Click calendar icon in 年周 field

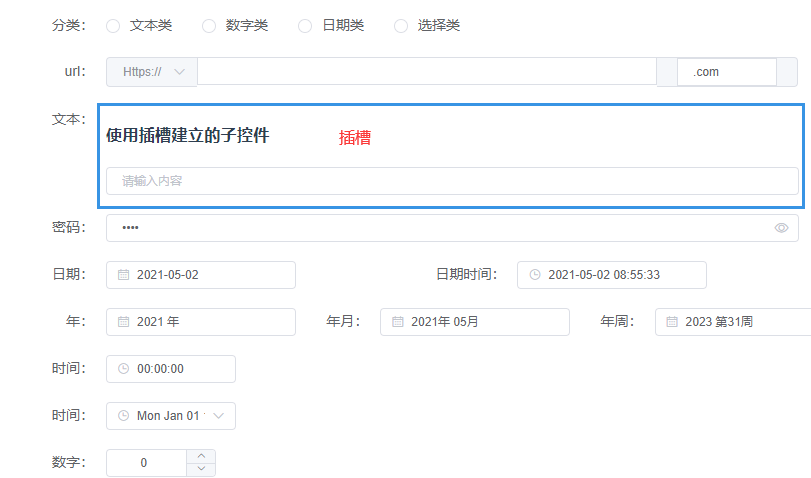pos(671,322)
